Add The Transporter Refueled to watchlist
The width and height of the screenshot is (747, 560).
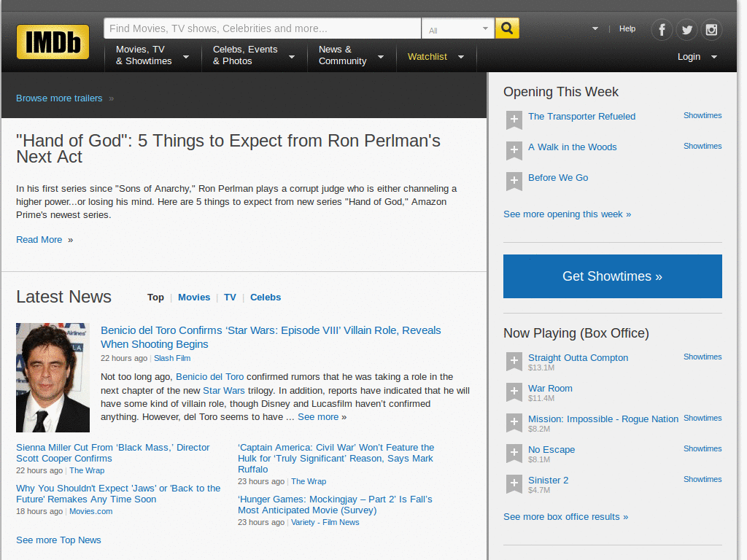tap(514, 120)
